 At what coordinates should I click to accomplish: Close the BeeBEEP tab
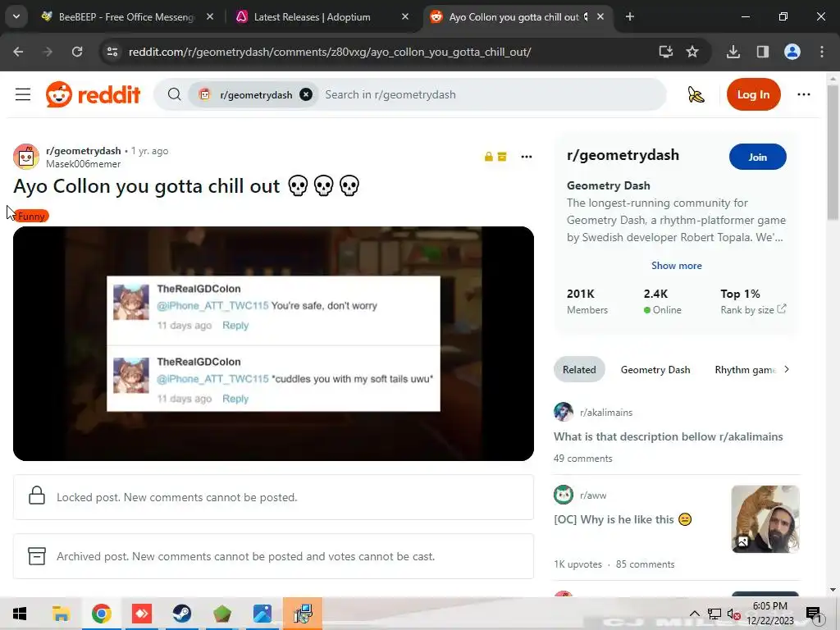(210, 17)
